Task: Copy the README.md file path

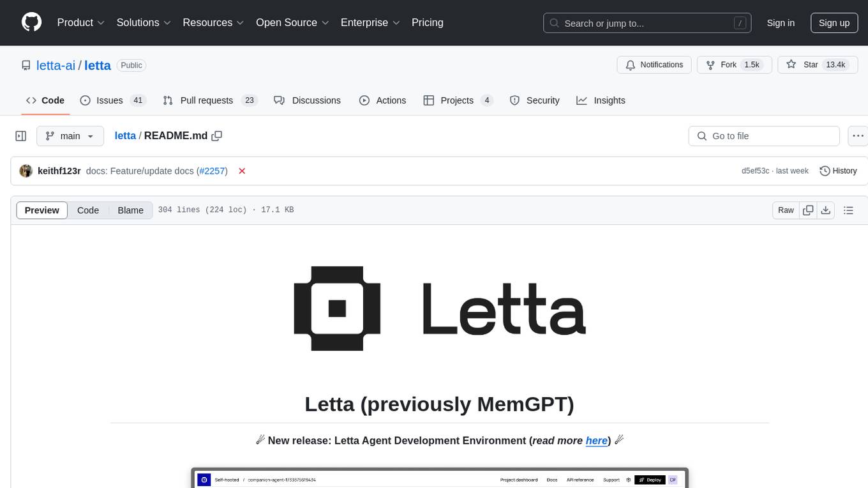Action: click(x=217, y=136)
